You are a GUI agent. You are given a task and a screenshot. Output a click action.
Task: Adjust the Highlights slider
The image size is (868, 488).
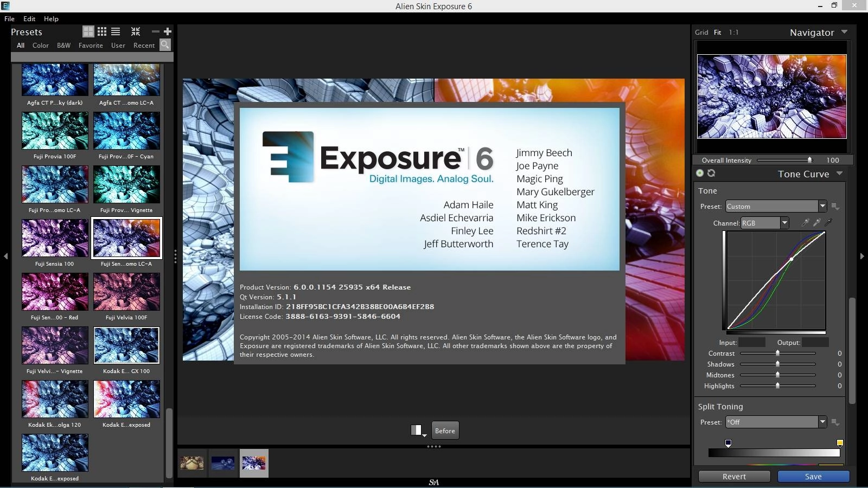[x=777, y=386]
